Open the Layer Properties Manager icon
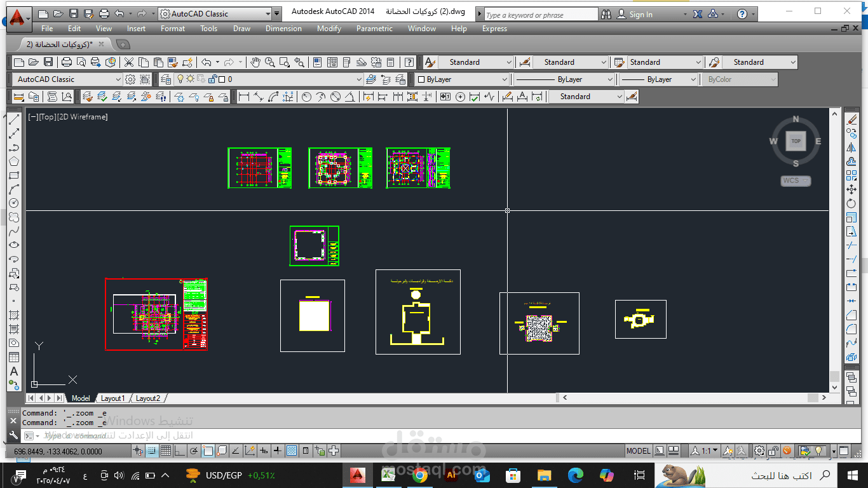 (x=165, y=79)
